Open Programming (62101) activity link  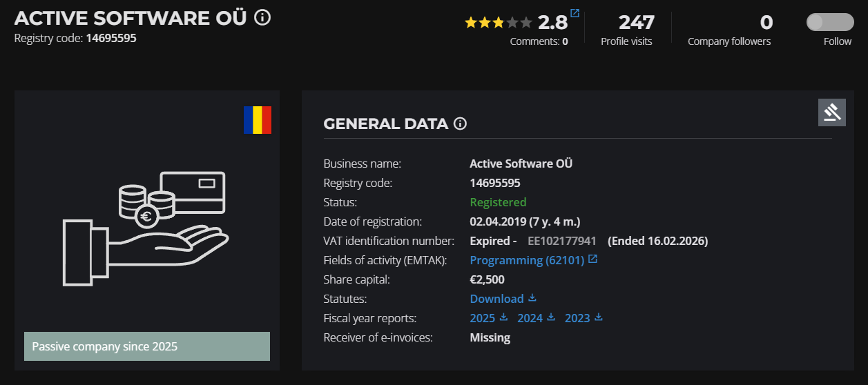point(527,260)
